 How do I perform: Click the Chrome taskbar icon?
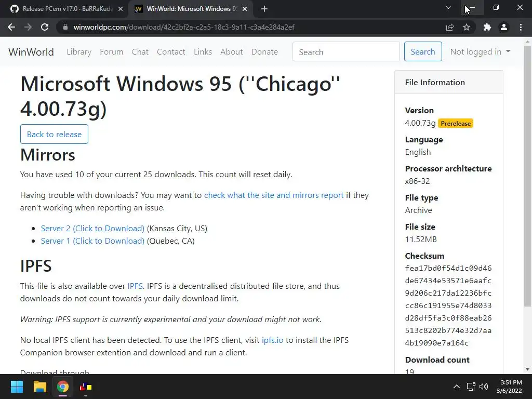pyautogui.click(x=63, y=387)
